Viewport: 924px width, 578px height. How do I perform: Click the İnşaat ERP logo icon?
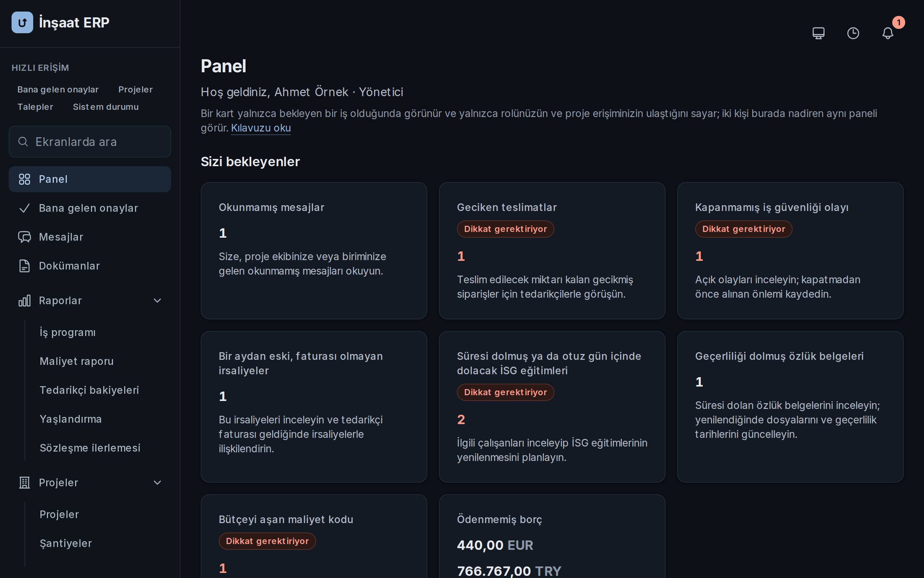[22, 22]
